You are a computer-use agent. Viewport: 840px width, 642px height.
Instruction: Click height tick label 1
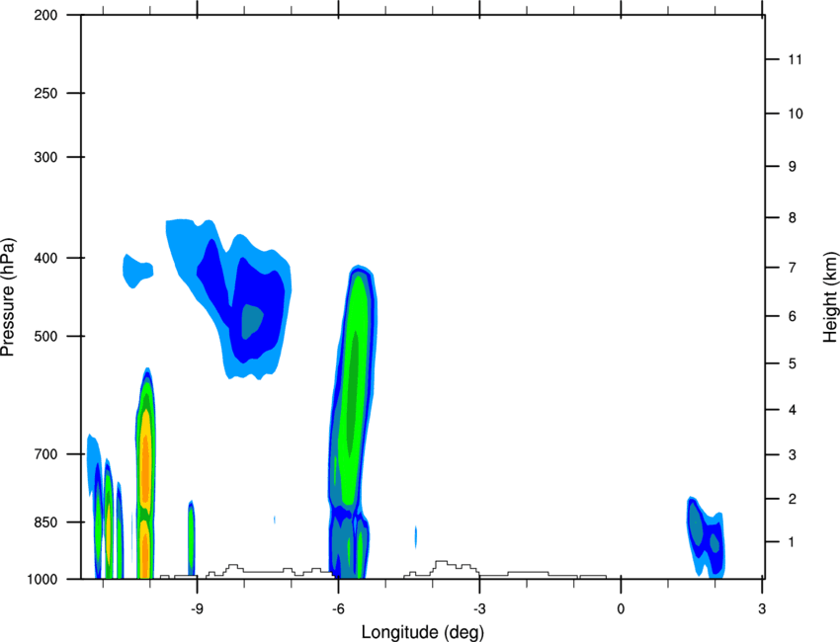click(x=792, y=542)
